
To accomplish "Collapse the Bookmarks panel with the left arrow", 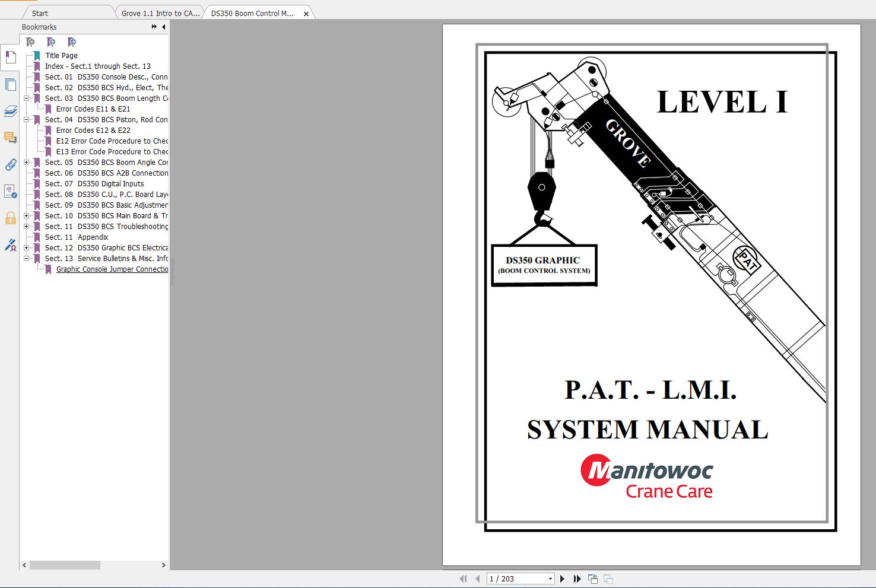I will [x=163, y=27].
